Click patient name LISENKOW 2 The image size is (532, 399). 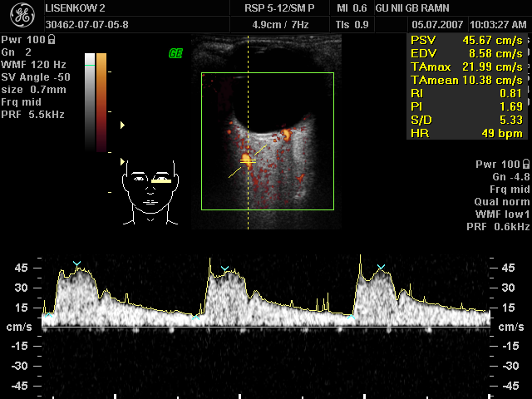pyautogui.click(x=76, y=8)
